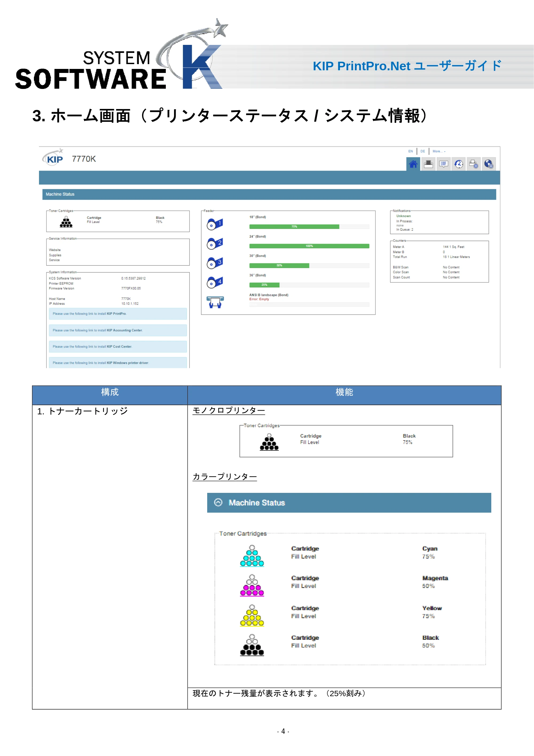
Task: Click the magenta toner cartridge icon
Action: [252, 585]
